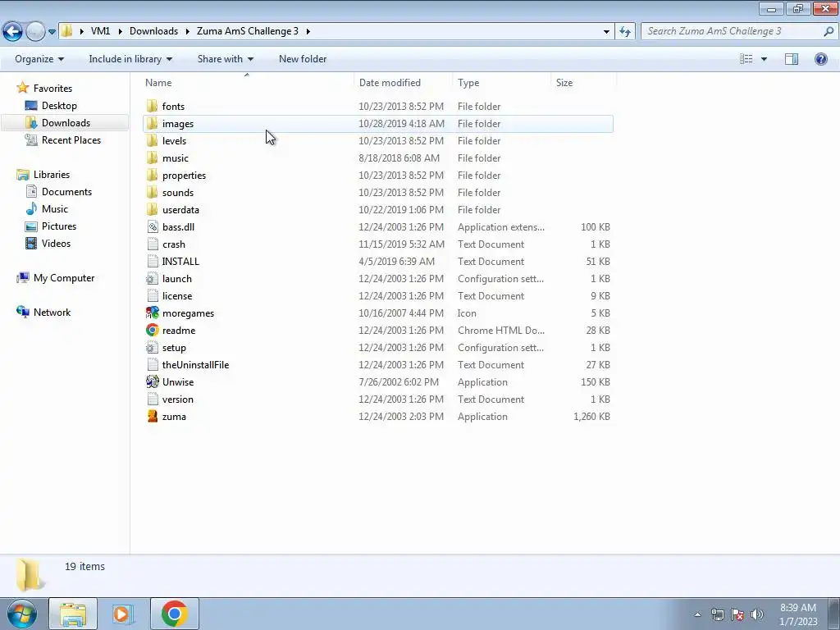The height and width of the screenshot is (630, 840).
Task: Select the music folder in file list
Action: pos(176,158)
